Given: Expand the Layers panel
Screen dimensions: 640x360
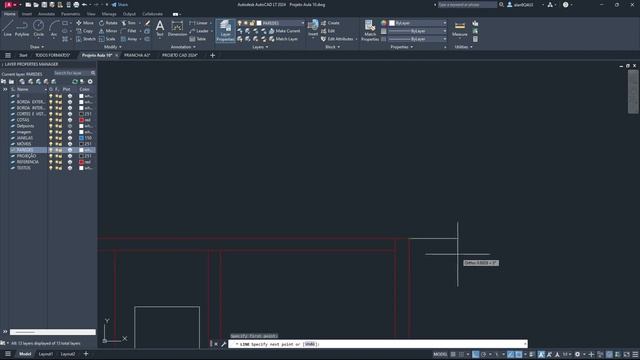Looking at the screenshot, I should pos(260,47).
